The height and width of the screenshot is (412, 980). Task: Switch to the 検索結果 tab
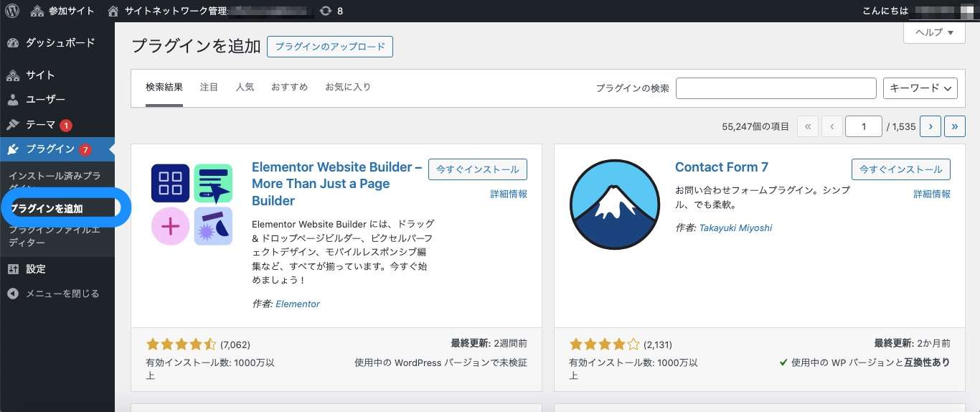pyautogui.click(x=164, y=88)
